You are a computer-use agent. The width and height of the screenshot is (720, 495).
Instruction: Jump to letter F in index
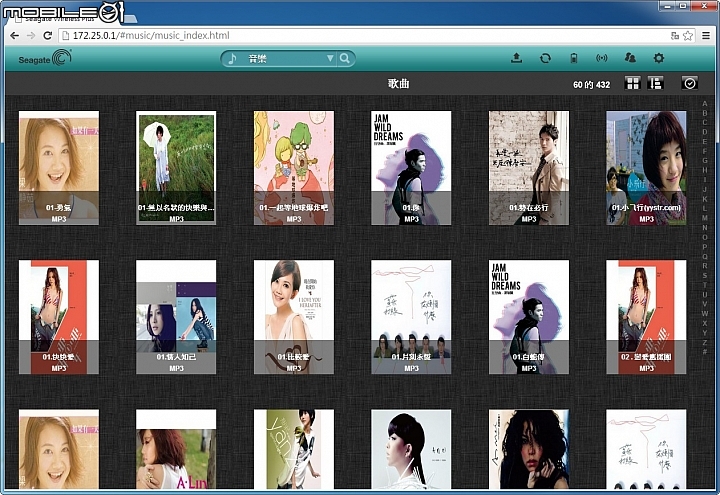(705, 151)
